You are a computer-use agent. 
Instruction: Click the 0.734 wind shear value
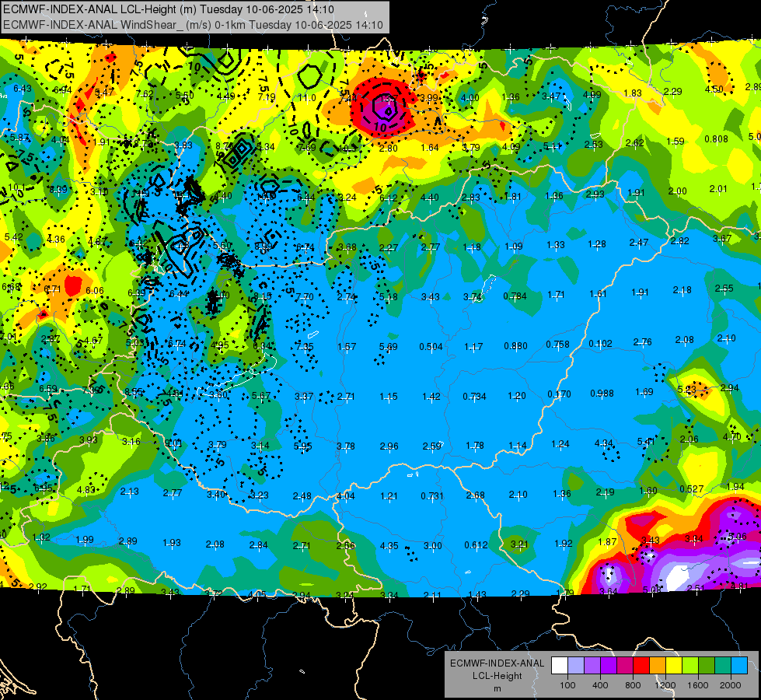coord(474,397)
